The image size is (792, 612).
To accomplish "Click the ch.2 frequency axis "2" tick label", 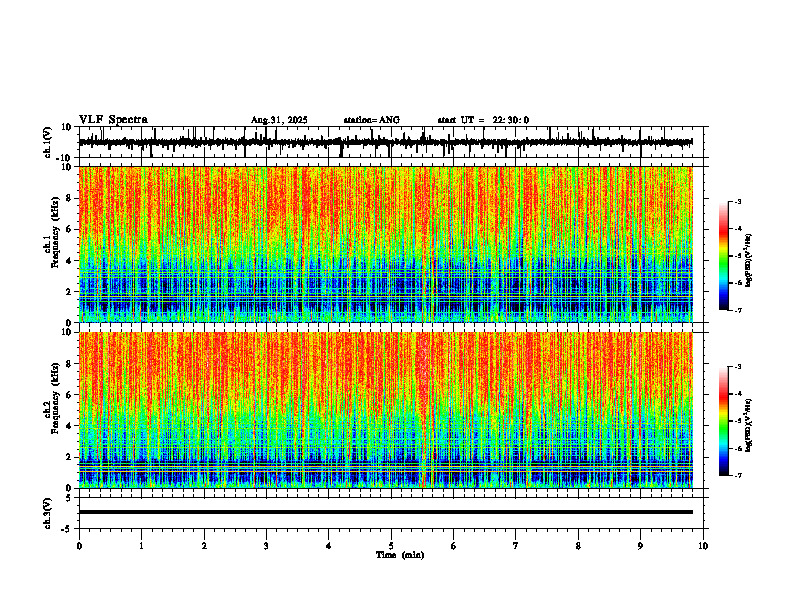I will tap(70, 457).
